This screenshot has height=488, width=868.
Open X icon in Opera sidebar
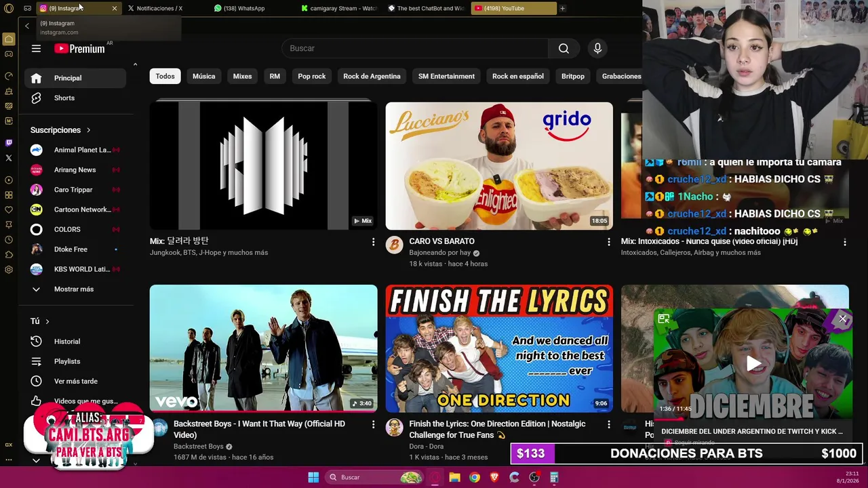pos(9,158)
